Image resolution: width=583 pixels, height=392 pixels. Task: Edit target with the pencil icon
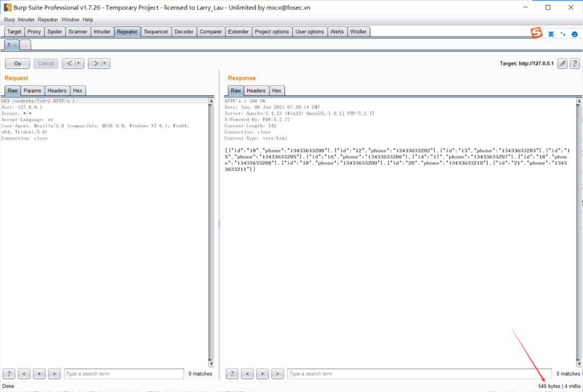pos(562,64)
